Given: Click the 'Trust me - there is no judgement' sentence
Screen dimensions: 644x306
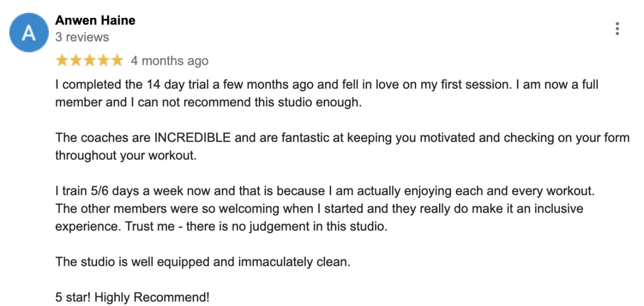Looking at the screenshot, I should [256, 226].
